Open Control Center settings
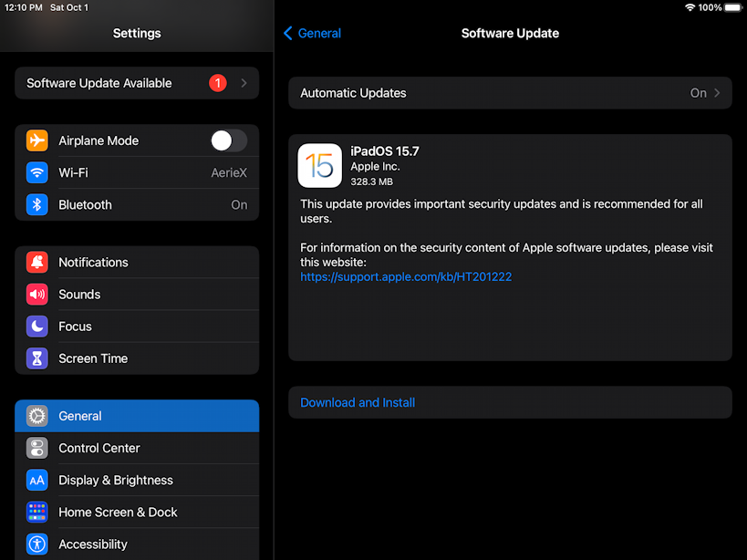The width and height of the screenshot is (747, 560). click(x=137, y=448)
